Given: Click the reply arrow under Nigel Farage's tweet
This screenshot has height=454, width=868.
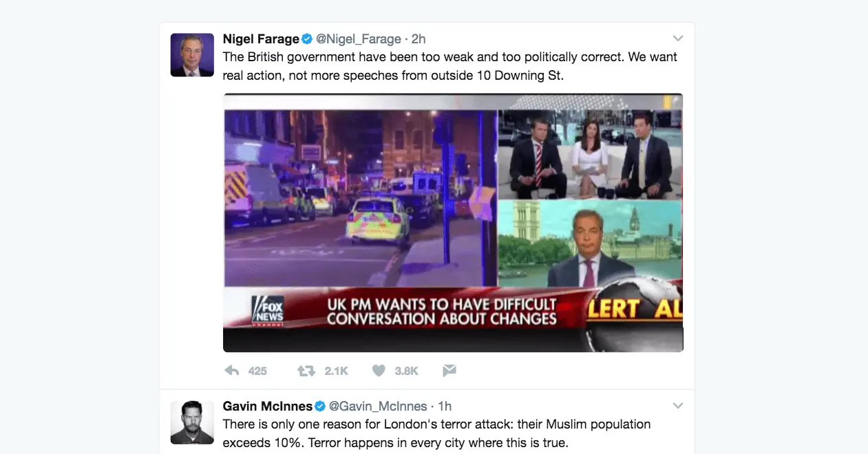Looking at the screenshot, I should click(232, 371).
